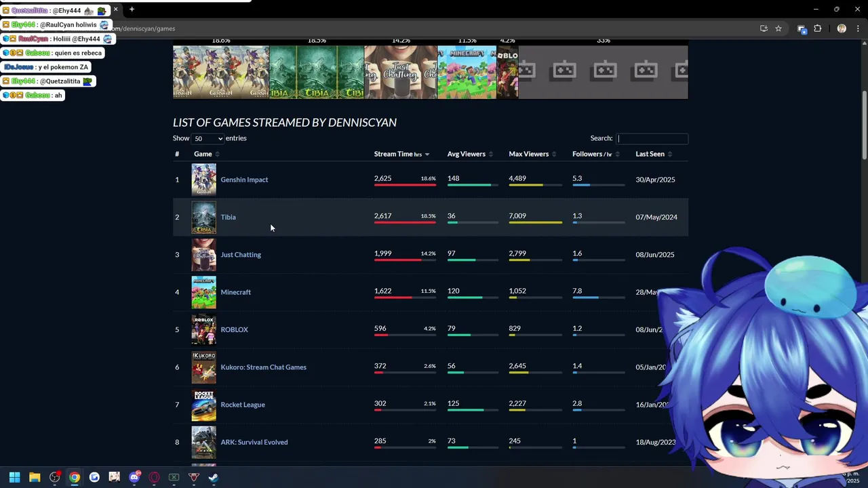Close the current browser tab
This screenshot has height=488, width=868.
[115, 9]
